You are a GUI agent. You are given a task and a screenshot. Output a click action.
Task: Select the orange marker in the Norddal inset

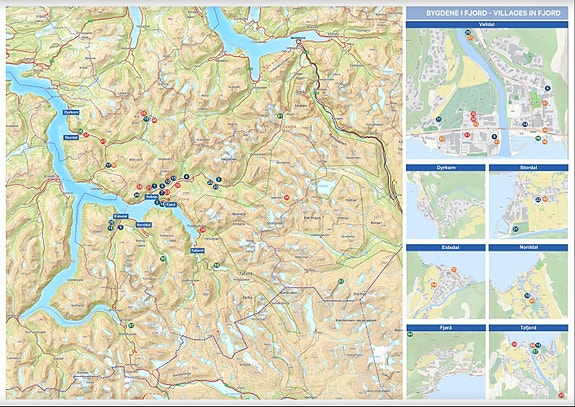(x=532, y=301)
